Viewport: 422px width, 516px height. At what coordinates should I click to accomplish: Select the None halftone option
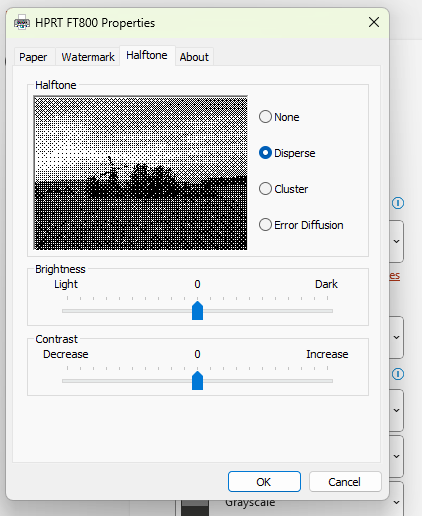(x=279, y=117)
